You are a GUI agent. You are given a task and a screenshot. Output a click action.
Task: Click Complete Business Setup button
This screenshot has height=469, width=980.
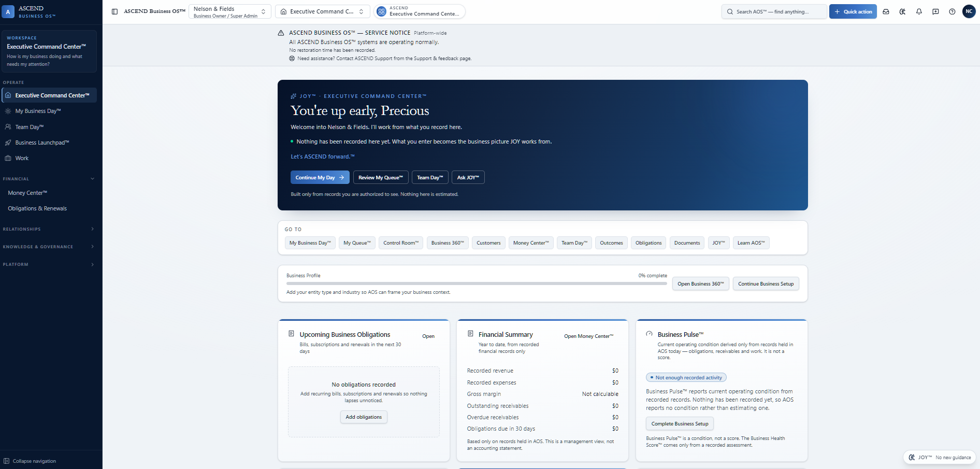tap(680, 424)
